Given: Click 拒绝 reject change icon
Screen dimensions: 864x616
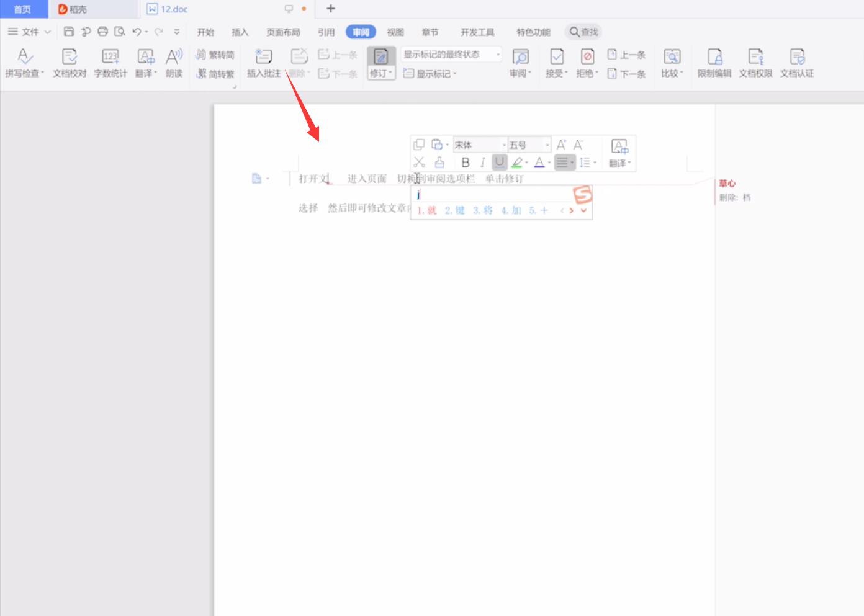Looking at the screenshot, I should pyautogui.click(x=587, y=57).
